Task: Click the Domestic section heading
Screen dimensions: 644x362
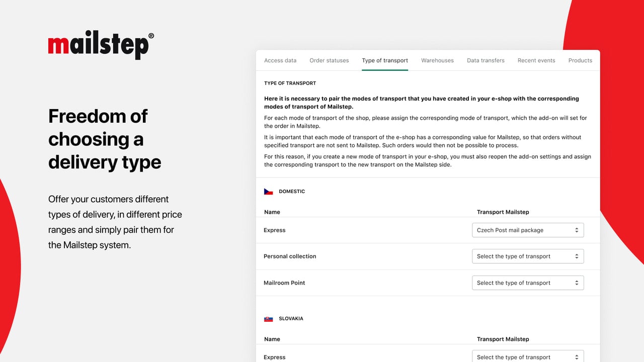Action: 292,192
